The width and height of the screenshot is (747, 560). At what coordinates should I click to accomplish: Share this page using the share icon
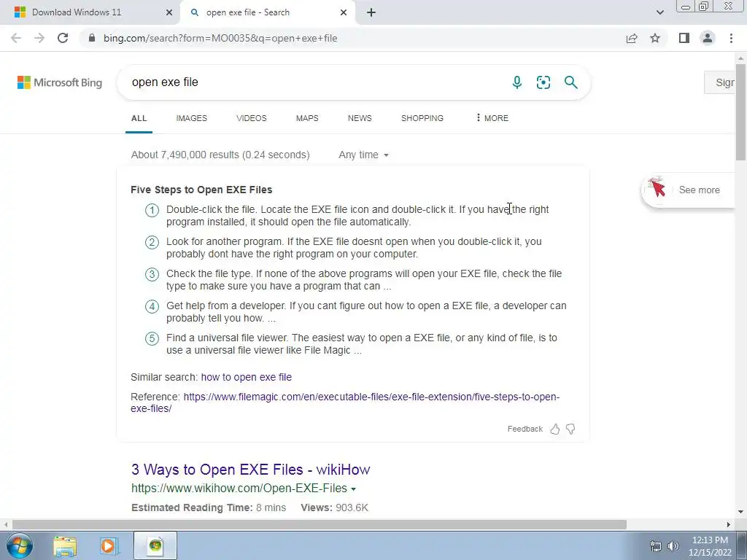click(632, 38)
